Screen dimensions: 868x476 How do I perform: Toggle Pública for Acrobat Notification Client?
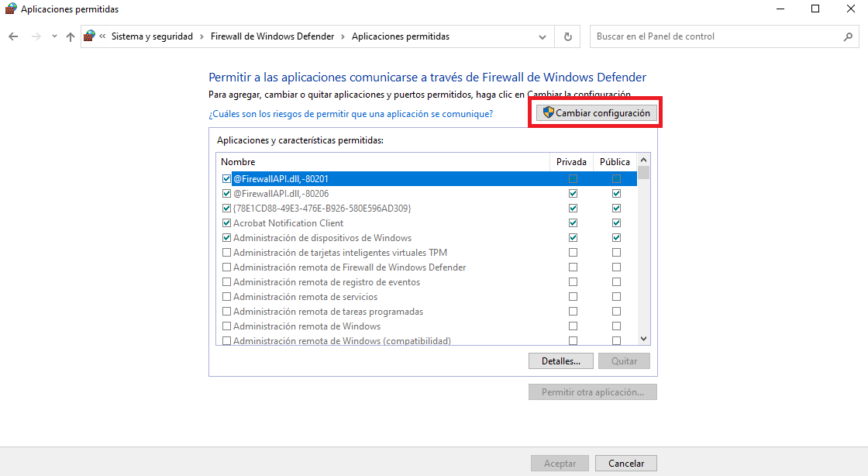616,223
